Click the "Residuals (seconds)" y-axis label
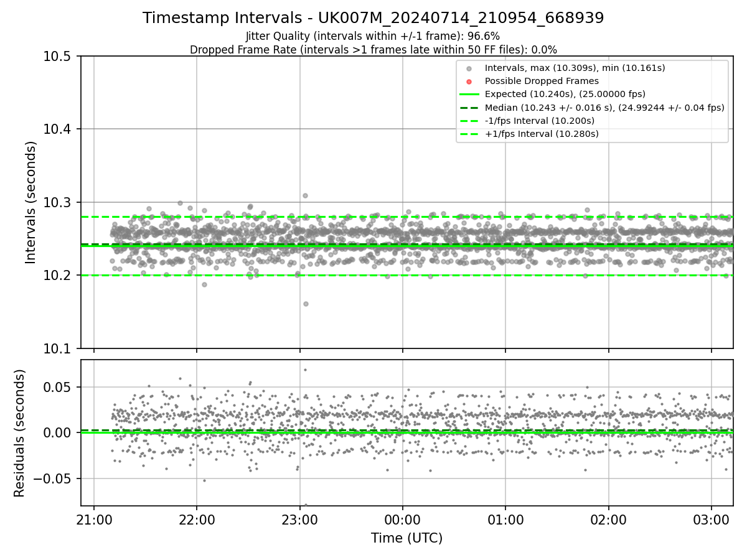 click(20, 433)
